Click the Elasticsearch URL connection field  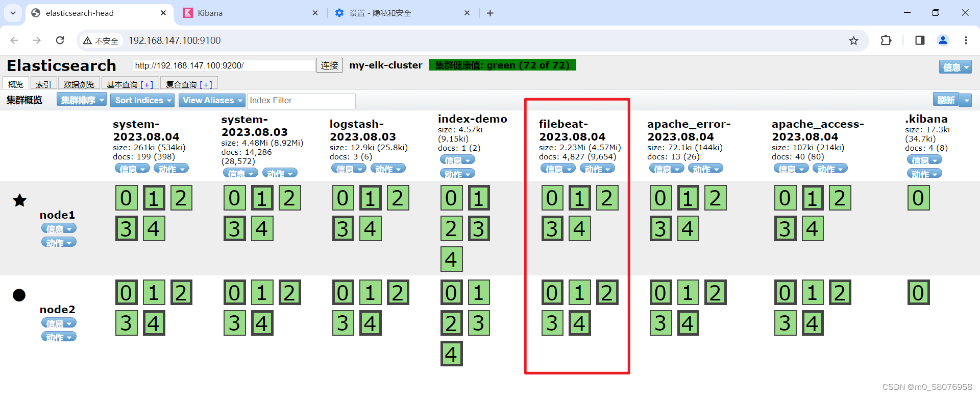[x=224, y=65]
